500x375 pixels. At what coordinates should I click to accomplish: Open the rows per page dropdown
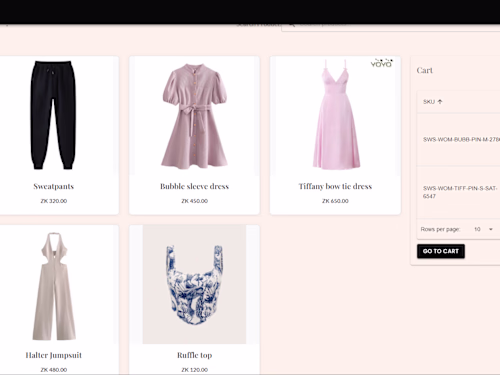point(484,229)
